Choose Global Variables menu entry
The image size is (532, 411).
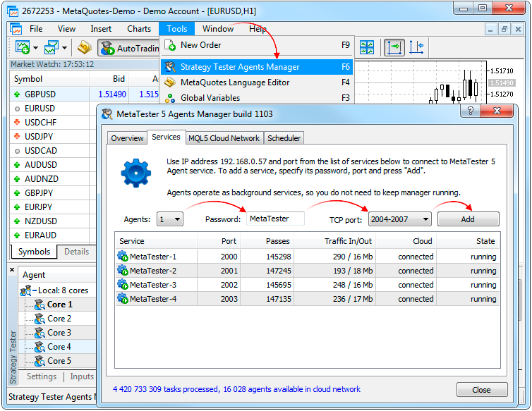[x=257, y=98]
